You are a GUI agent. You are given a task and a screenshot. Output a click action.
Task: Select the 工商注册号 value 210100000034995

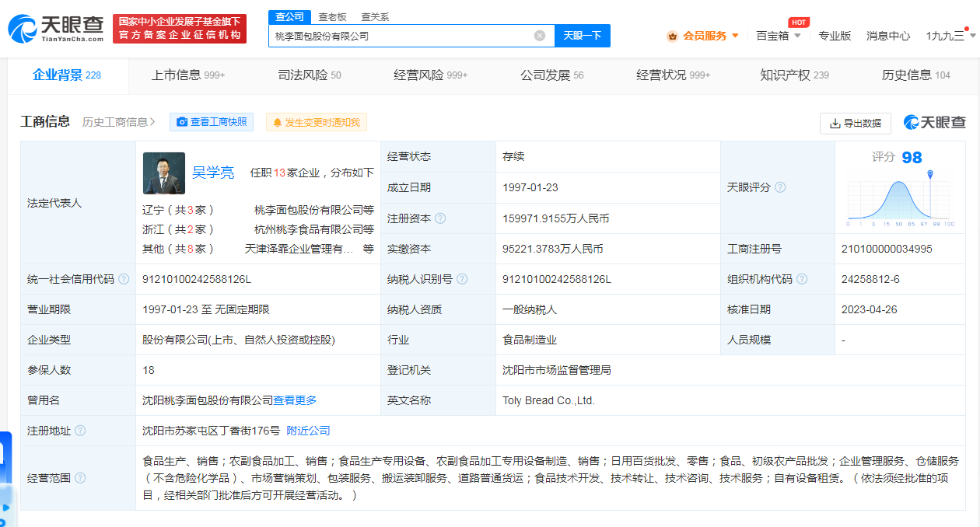[x=887, y=249]
